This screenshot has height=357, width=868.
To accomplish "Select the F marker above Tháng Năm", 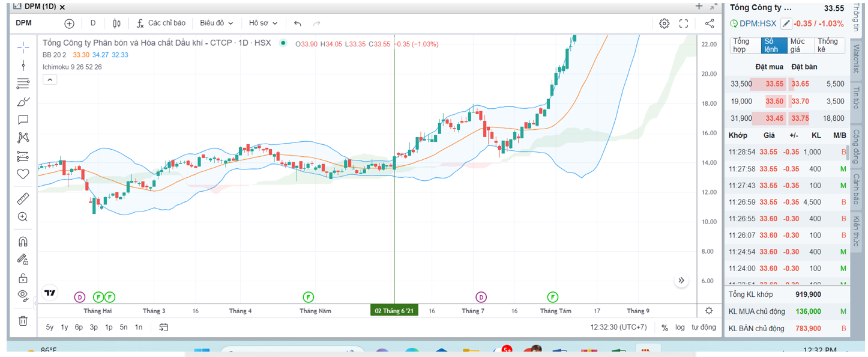I will pos(308,296).
